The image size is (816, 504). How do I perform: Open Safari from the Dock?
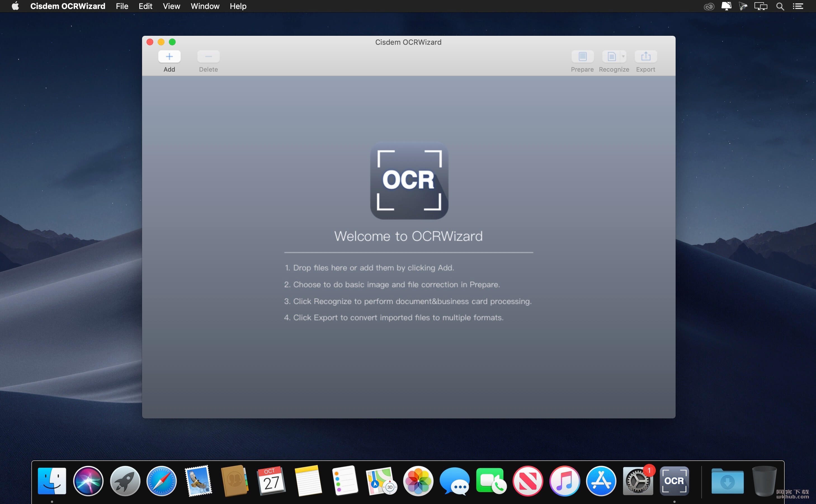[x=162, y=481]
